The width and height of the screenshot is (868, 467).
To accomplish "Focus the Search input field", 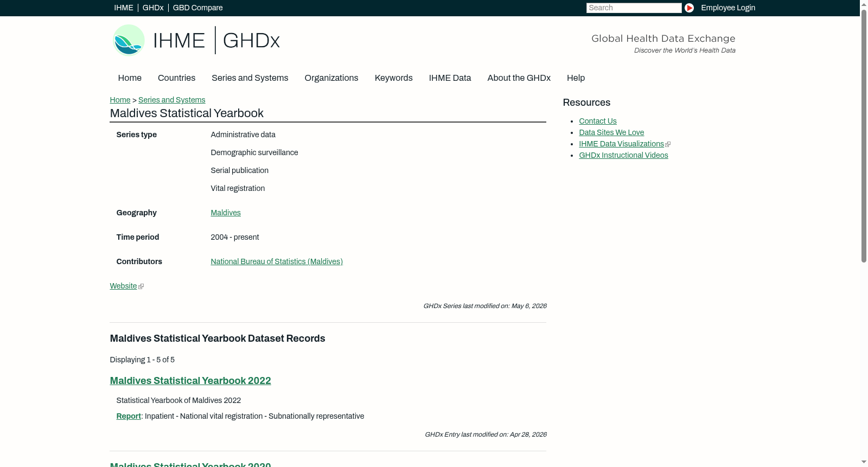I will 634,8.
